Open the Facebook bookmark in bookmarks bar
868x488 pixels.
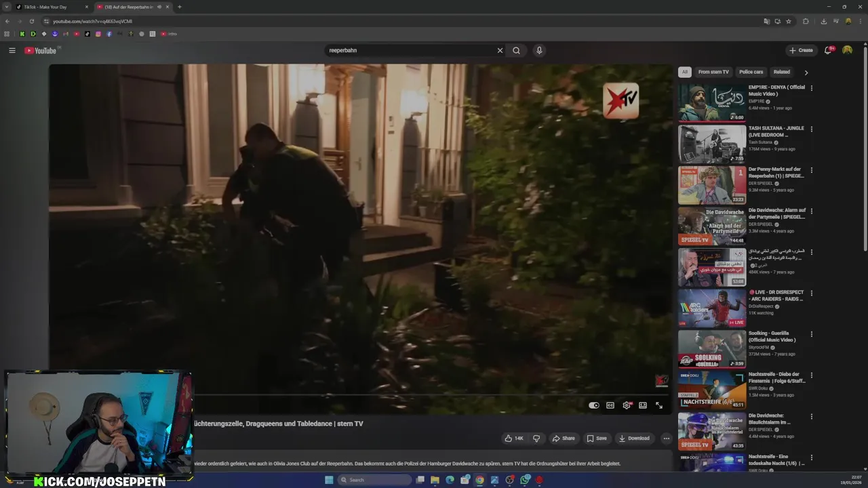click(x=109, y=34)
